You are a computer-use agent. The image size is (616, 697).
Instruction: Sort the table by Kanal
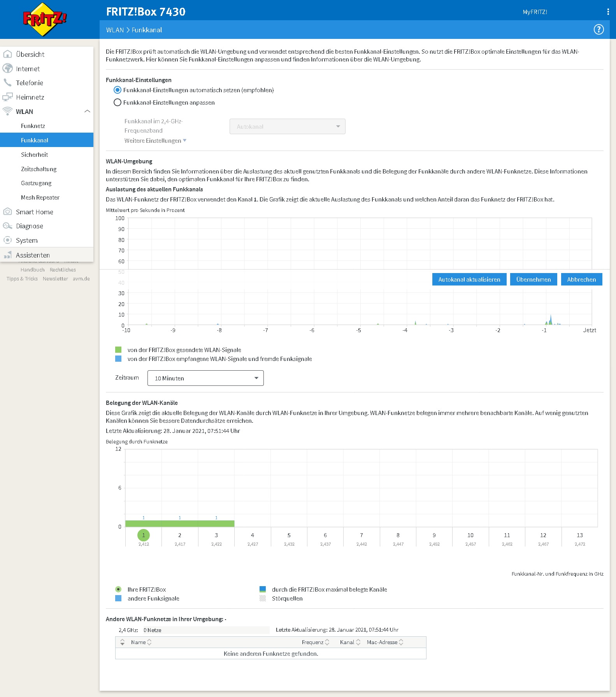(x=350, y=642)
